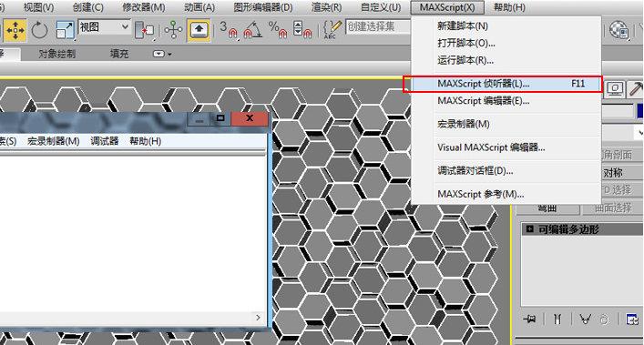Open the ribbon options dropdown button
644x345 pixels.
coord(162,54)
